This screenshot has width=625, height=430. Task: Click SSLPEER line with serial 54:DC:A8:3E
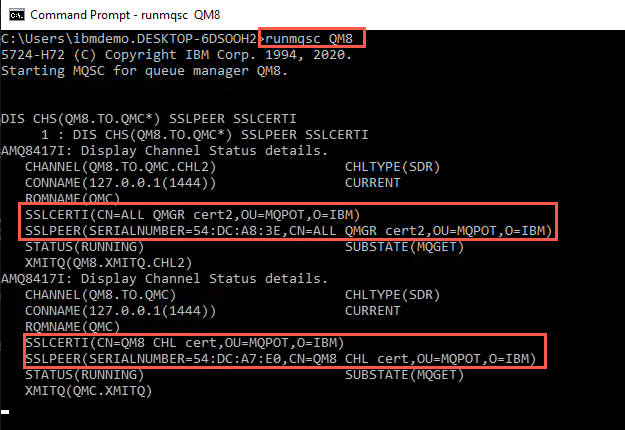click(289, 231)
